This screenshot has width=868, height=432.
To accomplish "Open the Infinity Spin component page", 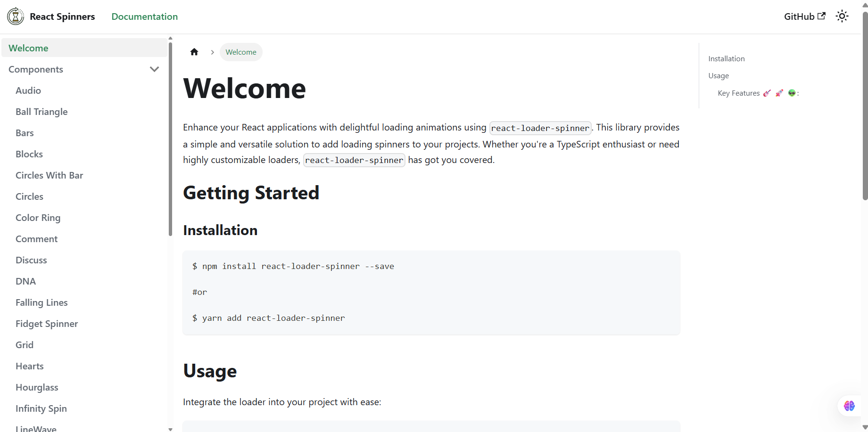I will [x=41, y=408].
